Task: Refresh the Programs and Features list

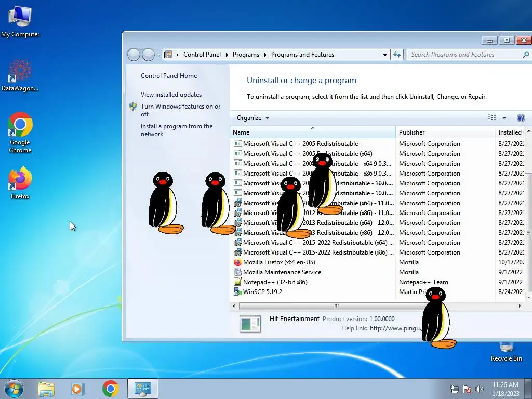Action: click(397, 55)
